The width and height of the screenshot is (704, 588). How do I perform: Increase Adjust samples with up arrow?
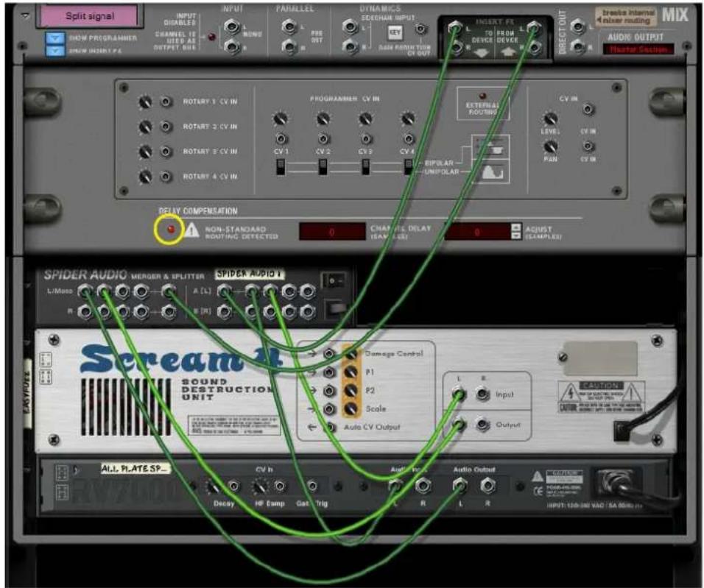click(x=516, y=227)
